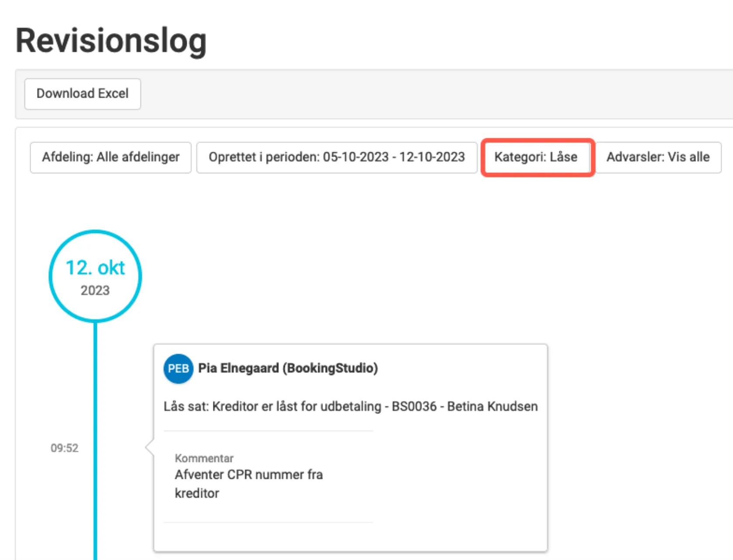Open the Oprettet i perioden date filter
The image size is (733, 560).
(336, 157)
